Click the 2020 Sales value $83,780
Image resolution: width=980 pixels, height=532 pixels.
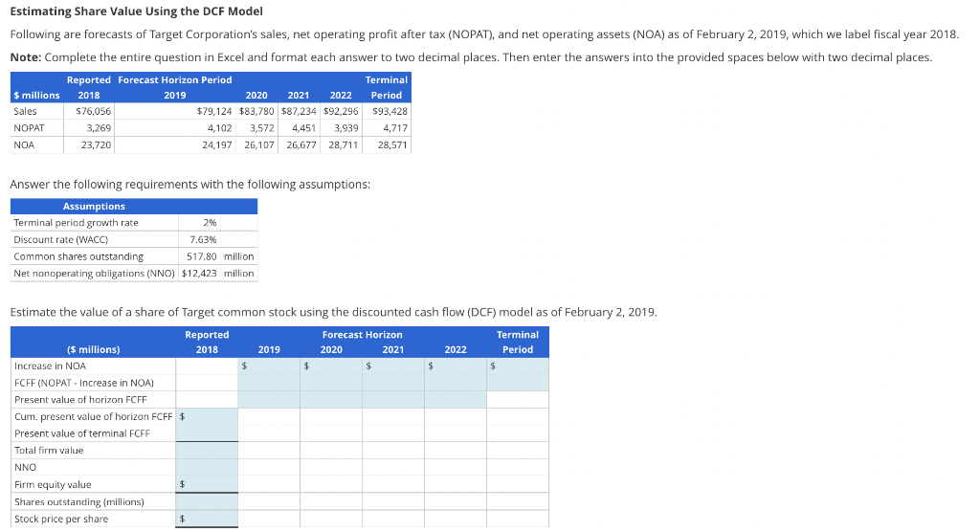(x=256, y=111)
